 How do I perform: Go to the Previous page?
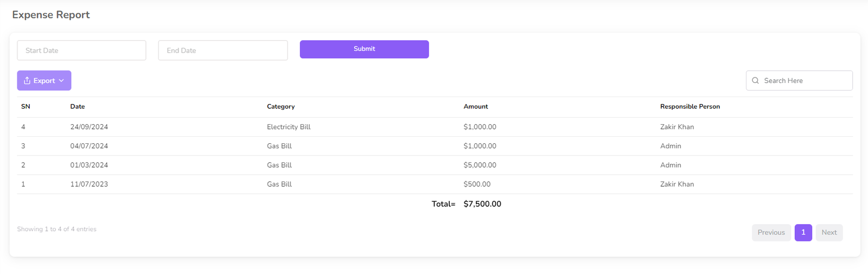pos(771,232)
